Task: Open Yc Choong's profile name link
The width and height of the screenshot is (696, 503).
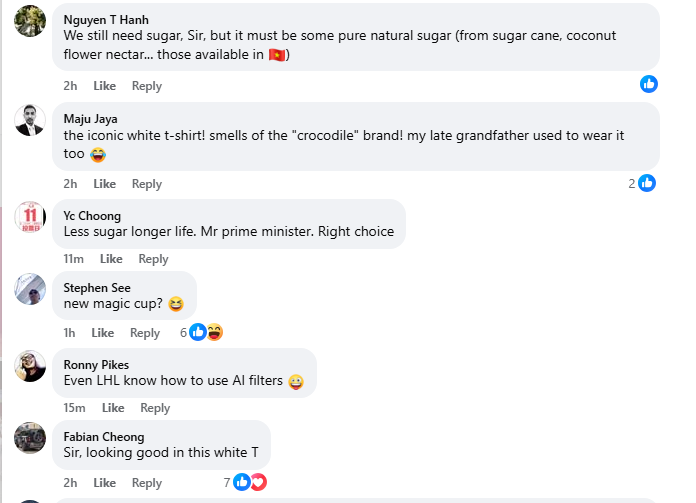Action: coord(92,216)
